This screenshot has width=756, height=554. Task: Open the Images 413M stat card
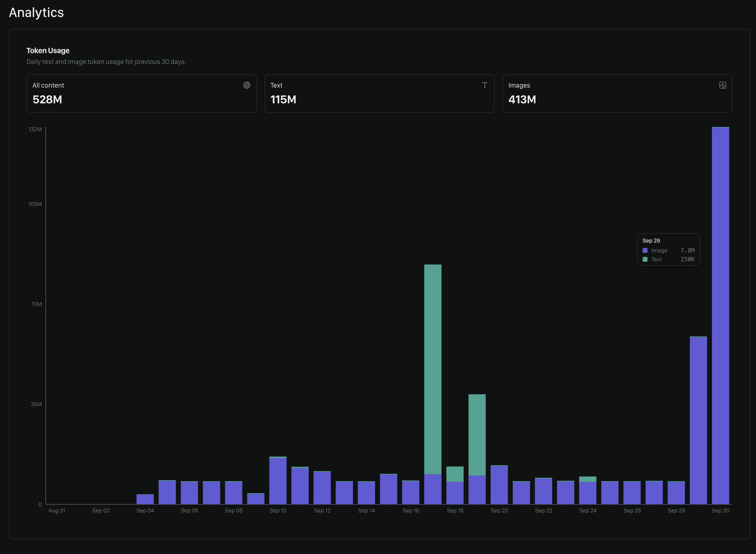click(617, 93)
